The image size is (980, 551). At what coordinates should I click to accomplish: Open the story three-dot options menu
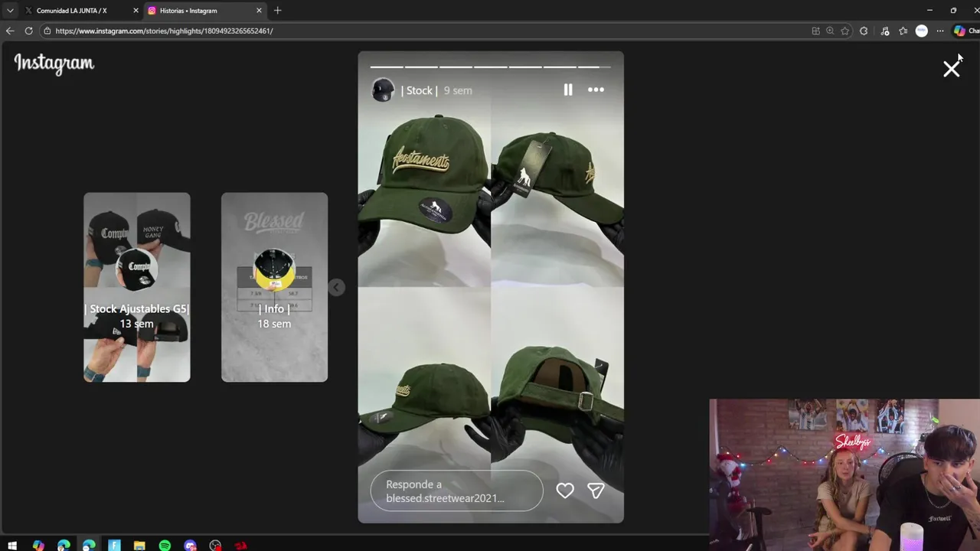coord(596,90)
